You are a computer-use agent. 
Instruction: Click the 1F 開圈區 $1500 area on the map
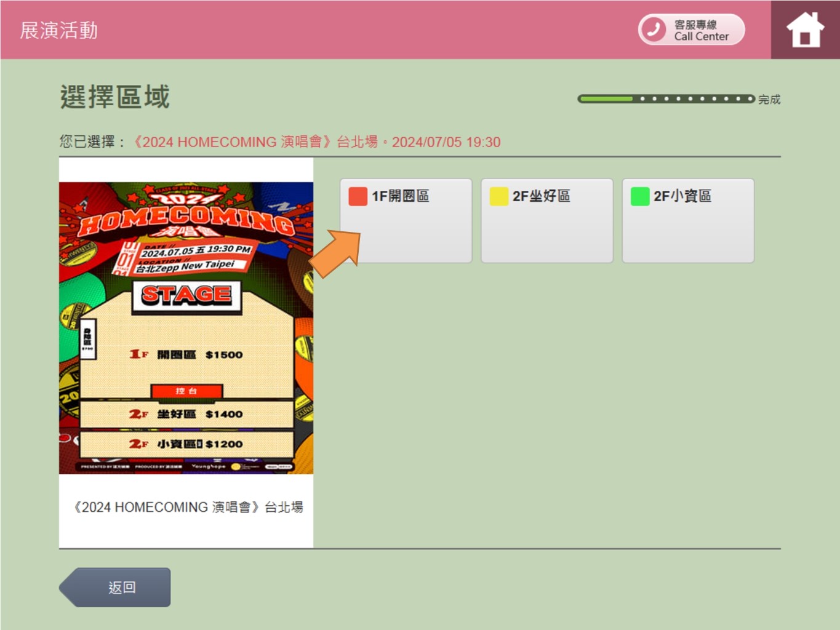pyautogui.click(x=186, y=354)
